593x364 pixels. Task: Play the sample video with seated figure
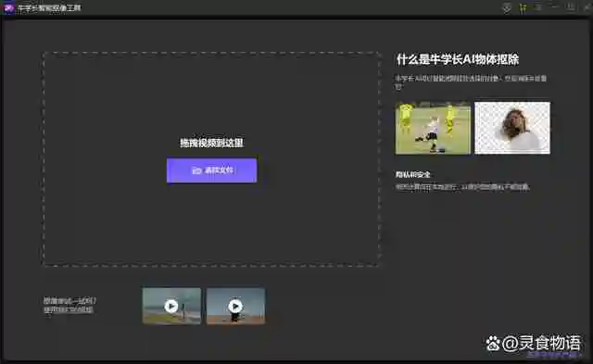point(235,306)
